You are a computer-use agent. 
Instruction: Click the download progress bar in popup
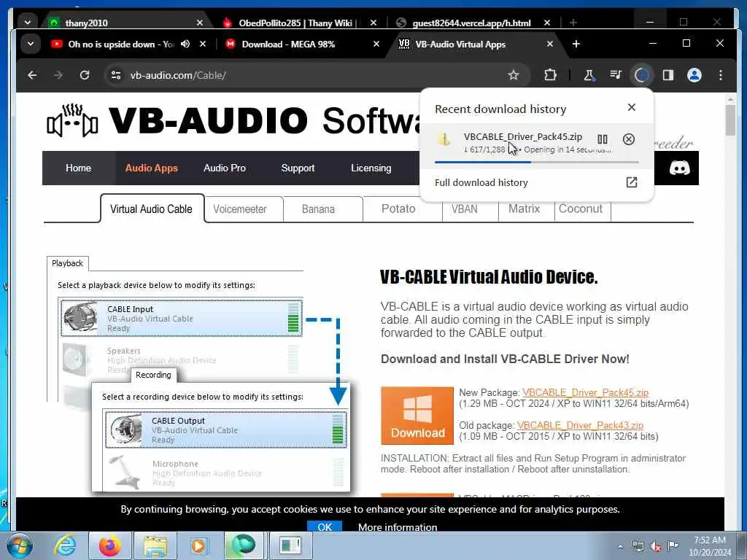pos(536,163)
